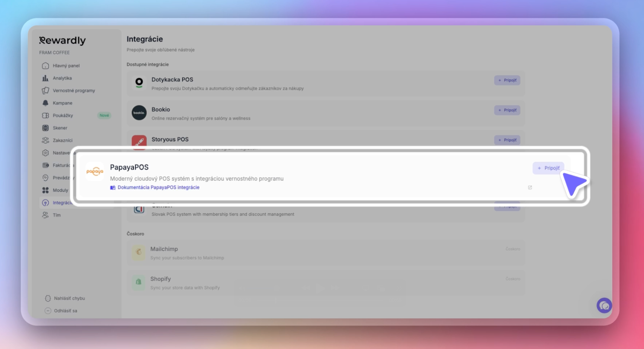
Task: Click the Rewardly logo
Action: (63, 40)
